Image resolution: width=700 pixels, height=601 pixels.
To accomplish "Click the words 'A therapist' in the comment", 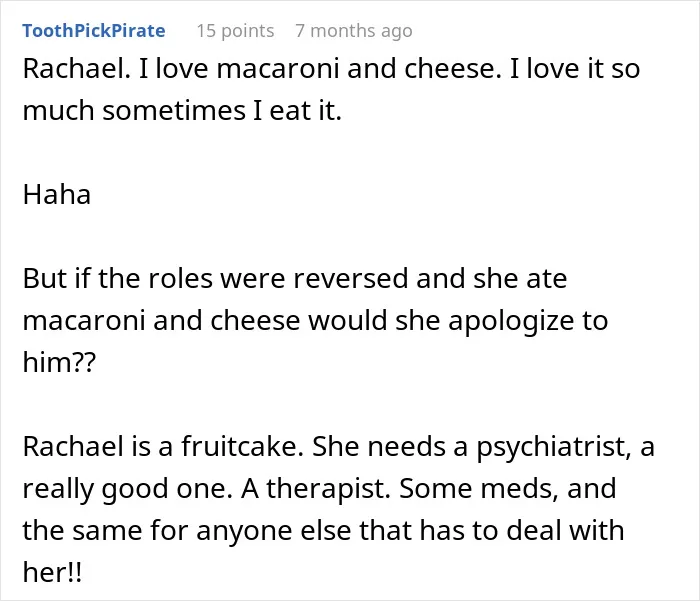I will 316,488.
